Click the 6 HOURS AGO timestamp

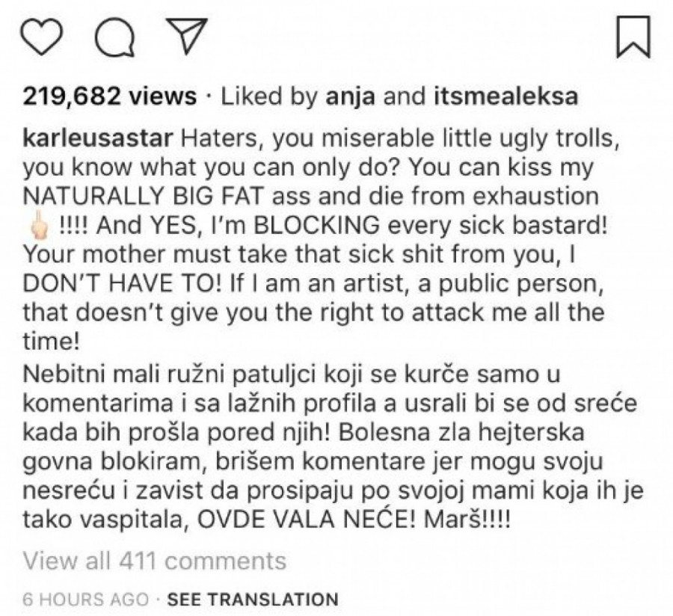pos(84,599)
